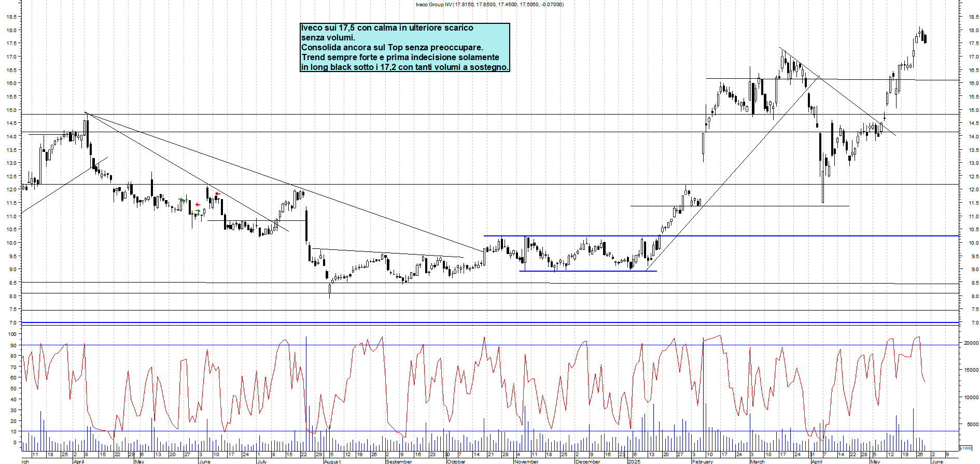Select the February month label
The width and height of the screenshot is (980, 464).
703,461
